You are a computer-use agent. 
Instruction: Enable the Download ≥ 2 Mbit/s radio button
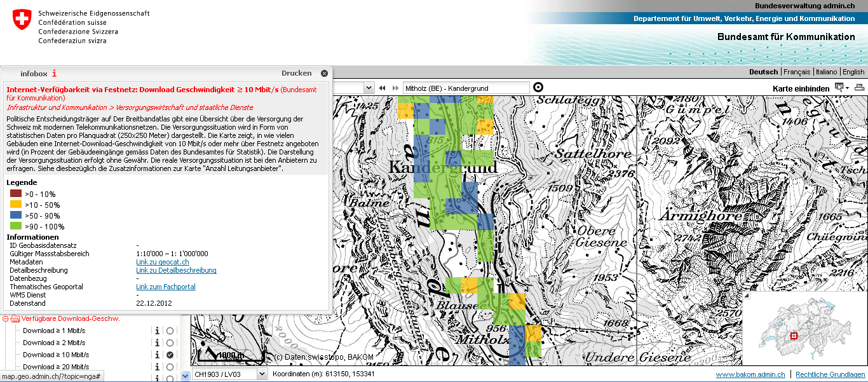click(170, 343)
